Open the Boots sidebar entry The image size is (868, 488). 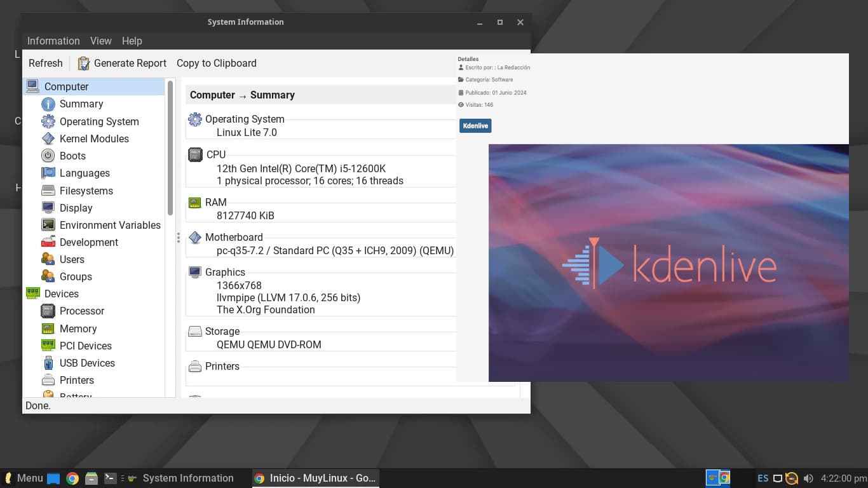point(72,156)
